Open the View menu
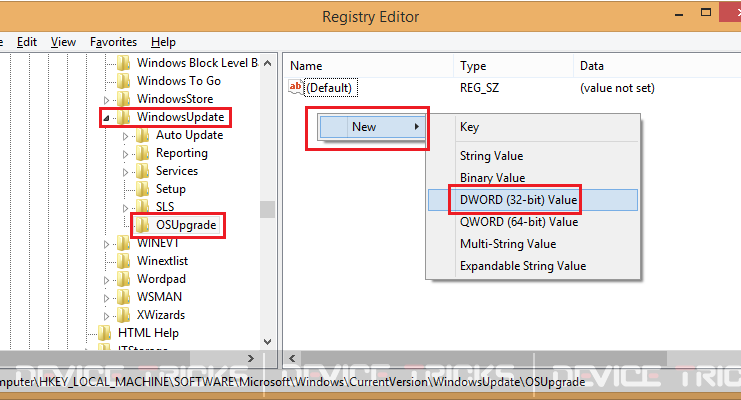The width and height of the screenshot is (741, 400). [63, 42]
